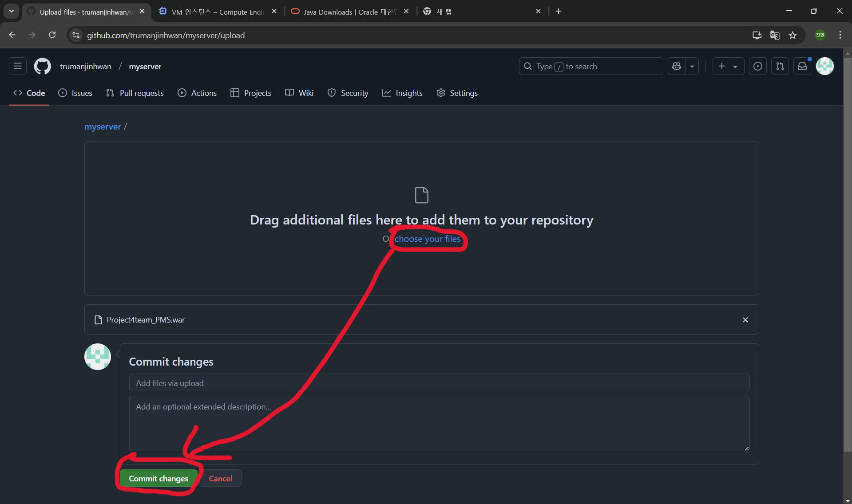Image resolution: width=852 pixels, height=504 pixels.
Task: Click the myserver breadcrumb link
Action: tap(103, 127)
